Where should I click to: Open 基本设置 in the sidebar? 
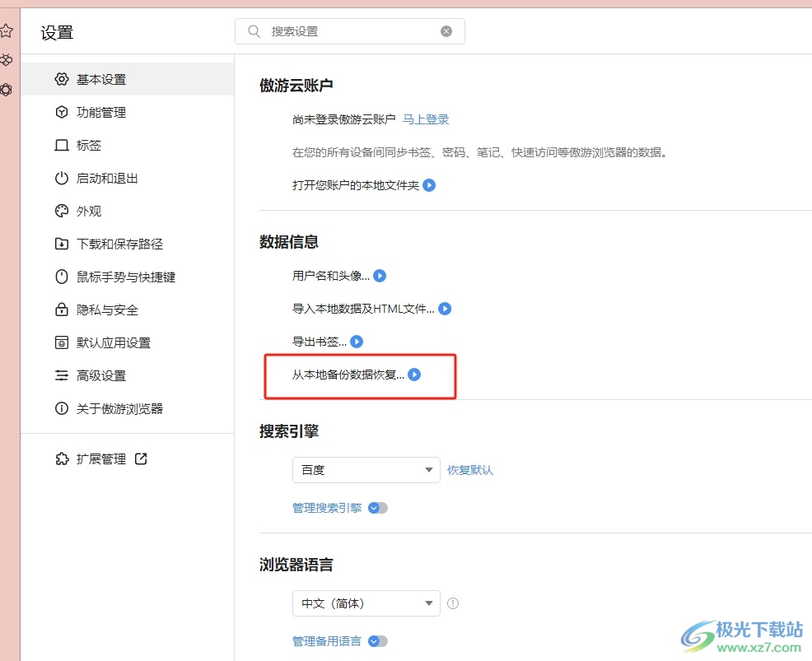point(128,79)
